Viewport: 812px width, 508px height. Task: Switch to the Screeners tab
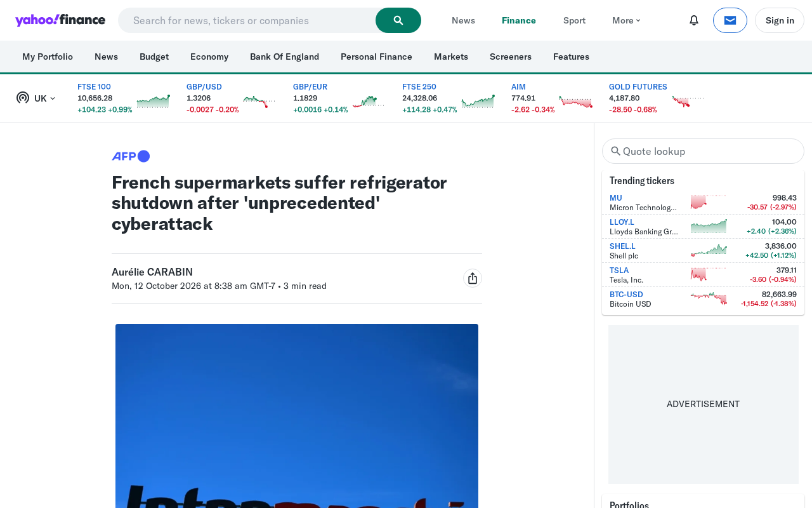click(x=511, y=57)
